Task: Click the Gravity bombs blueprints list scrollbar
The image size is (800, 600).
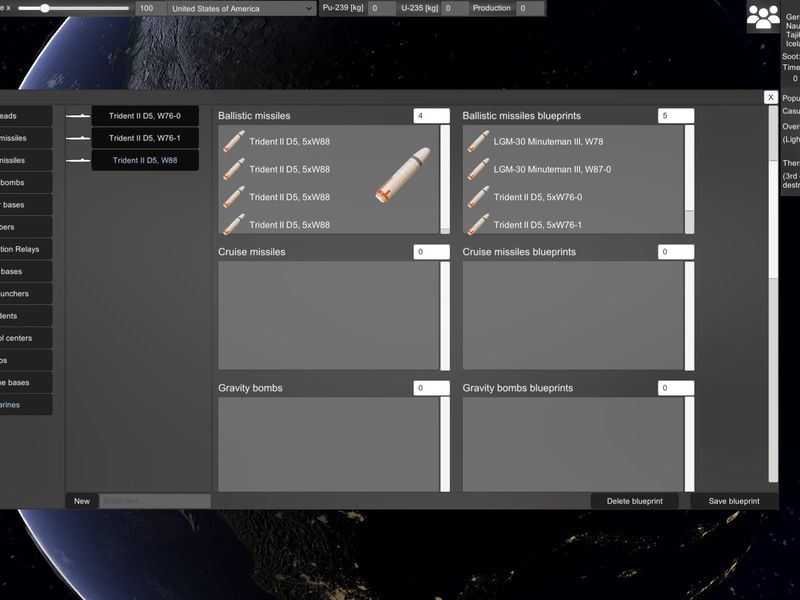Action: [x=689, y=444]
